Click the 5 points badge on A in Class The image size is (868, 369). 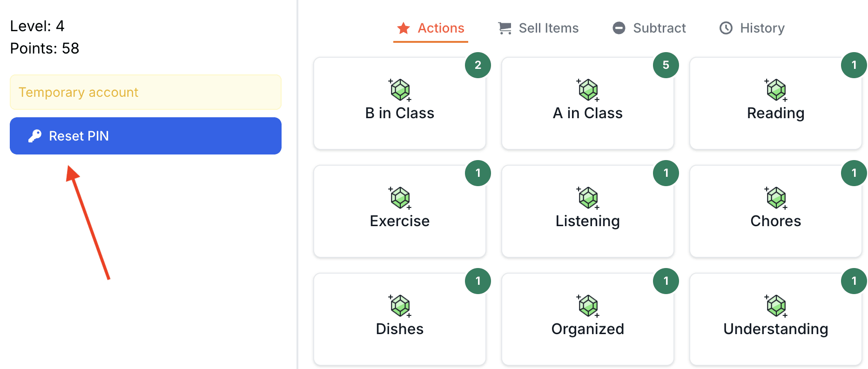pos(666,65)
